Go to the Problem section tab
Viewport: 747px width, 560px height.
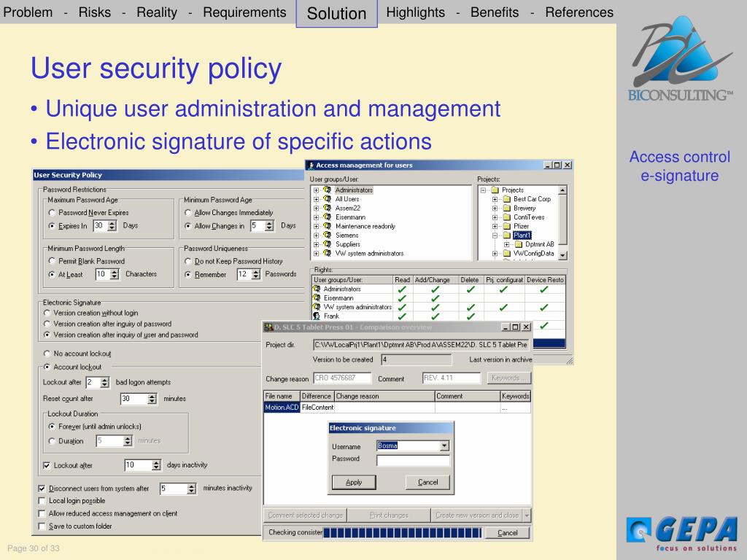[x=28, y=12]
